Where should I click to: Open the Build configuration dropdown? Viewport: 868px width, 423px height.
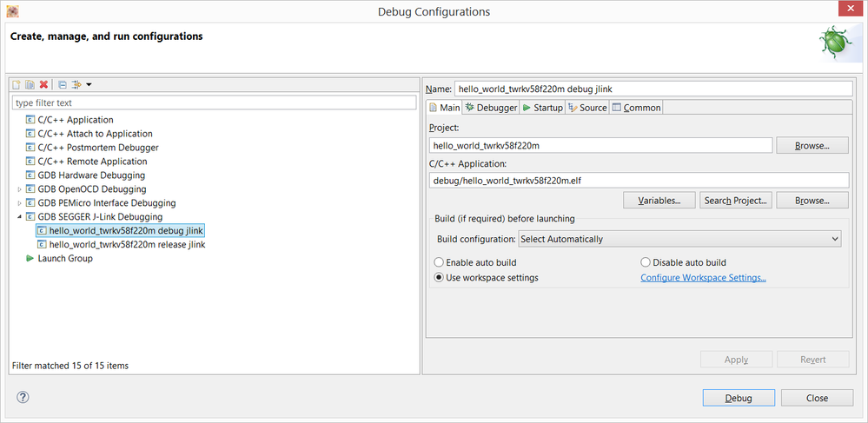click(679, 239)
